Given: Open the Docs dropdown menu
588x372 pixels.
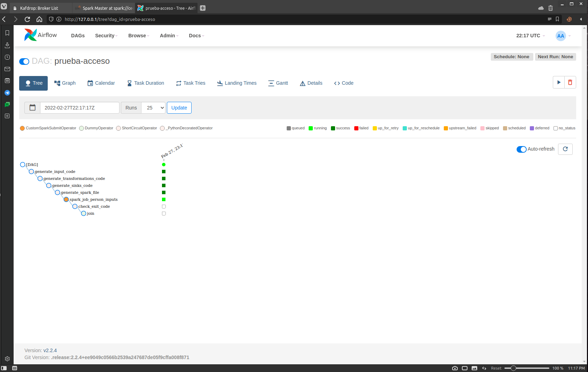Looking at the screenshot, I should (196, 36).
